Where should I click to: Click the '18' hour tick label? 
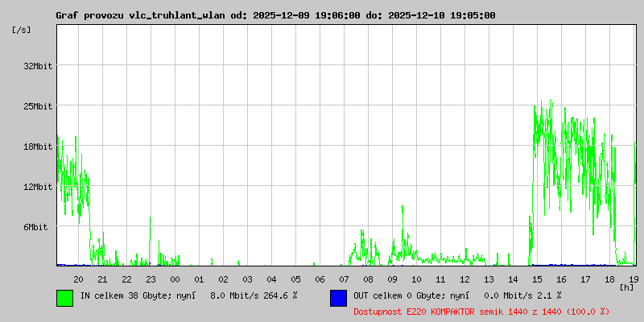coord(610,279)
